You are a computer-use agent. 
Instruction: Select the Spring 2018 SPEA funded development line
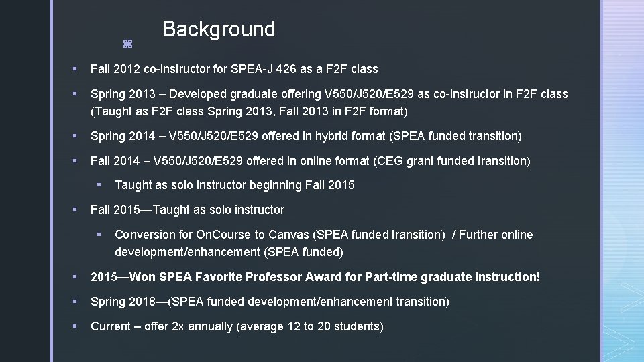tap(270, 302)
